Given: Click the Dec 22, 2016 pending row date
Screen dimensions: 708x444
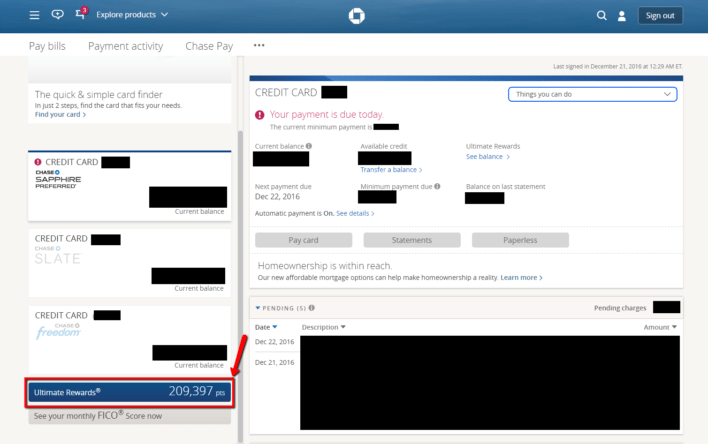Looking at the screenshot, I should (x=275, y=342).
